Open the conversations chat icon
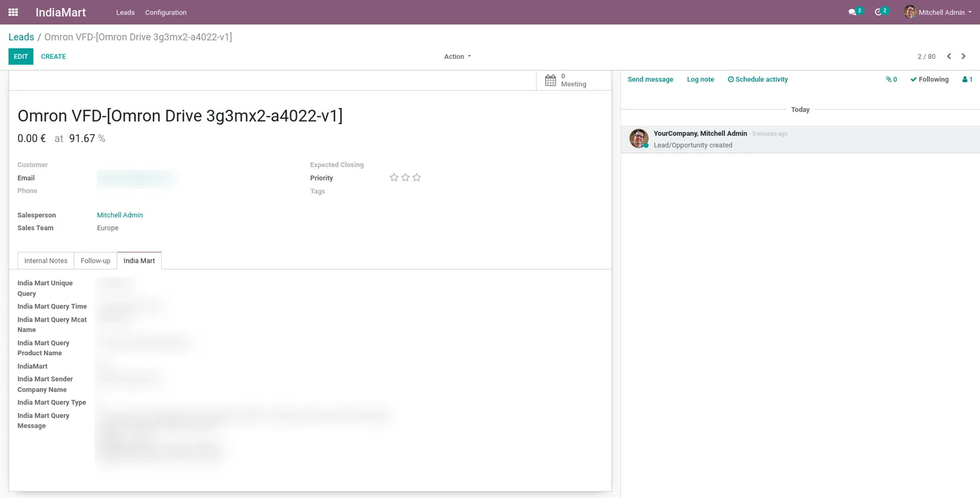Image resolution: width=980 pixels, height=498 pixels. [x=855, y=12]
